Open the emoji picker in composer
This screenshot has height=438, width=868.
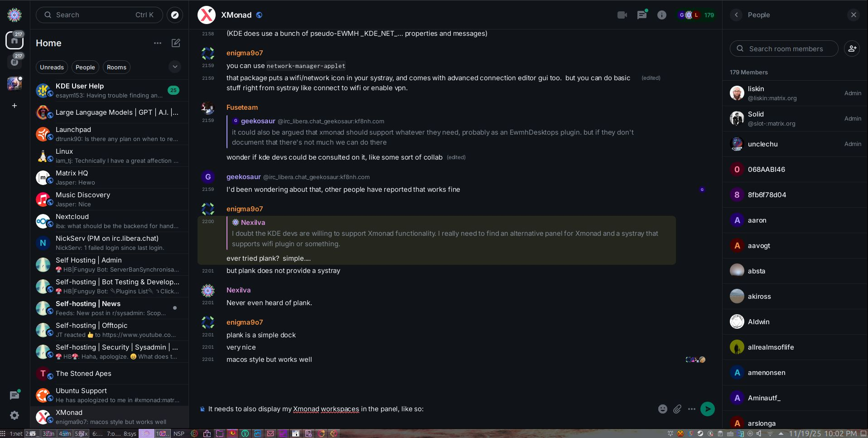point(663,409)
